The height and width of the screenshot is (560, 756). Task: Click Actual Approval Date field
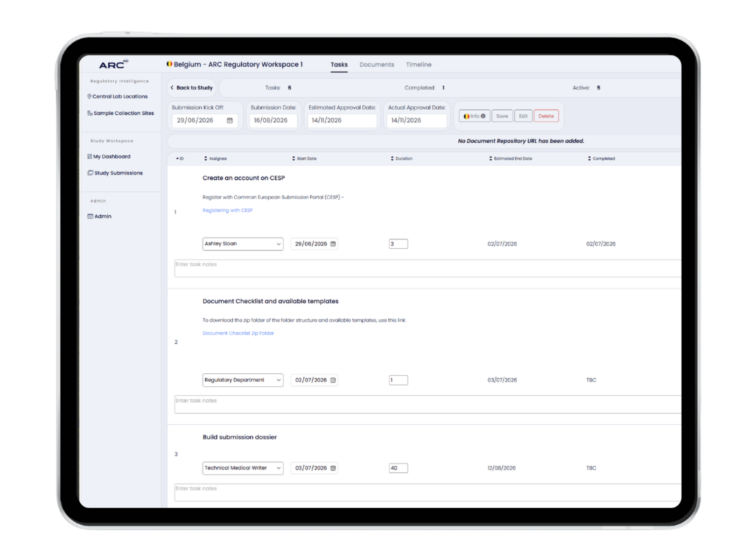(416, 120)
